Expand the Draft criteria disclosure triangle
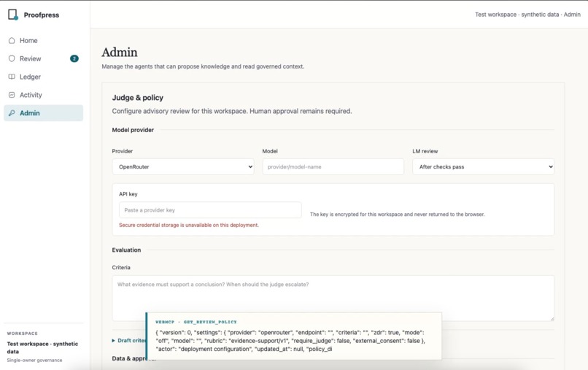588x370 pixels. point(114,341)
